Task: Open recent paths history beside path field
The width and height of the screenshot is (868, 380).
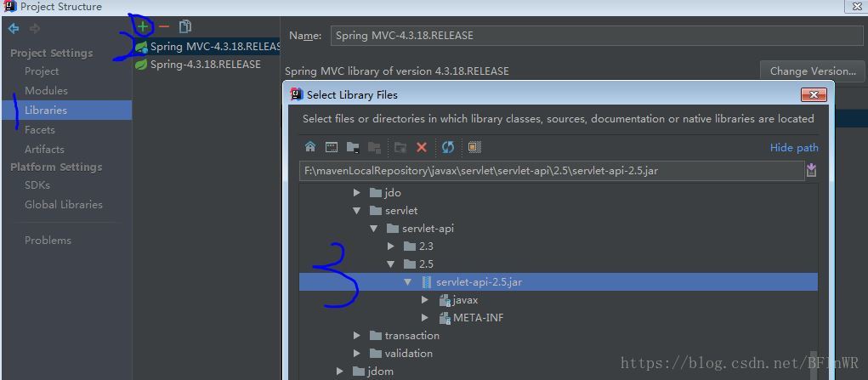Action: [x=812, y=170]
